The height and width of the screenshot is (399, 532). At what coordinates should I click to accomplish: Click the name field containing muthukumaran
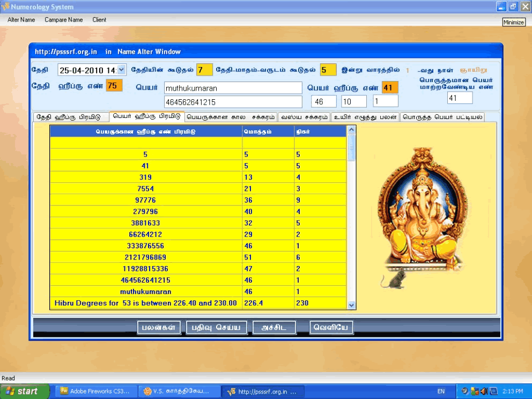pyautogui.click(x=233, y=88)
